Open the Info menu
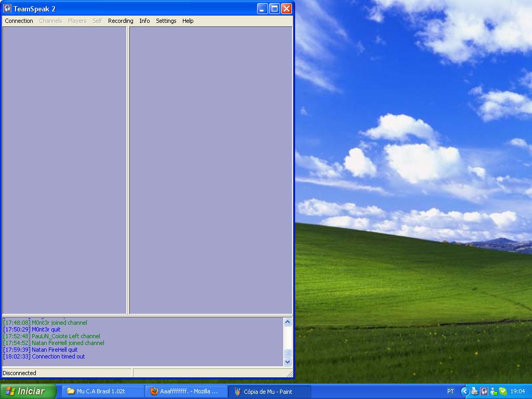The height and width of the screenshot is (399, 532). pyautogui.click(x=144, y=21)
